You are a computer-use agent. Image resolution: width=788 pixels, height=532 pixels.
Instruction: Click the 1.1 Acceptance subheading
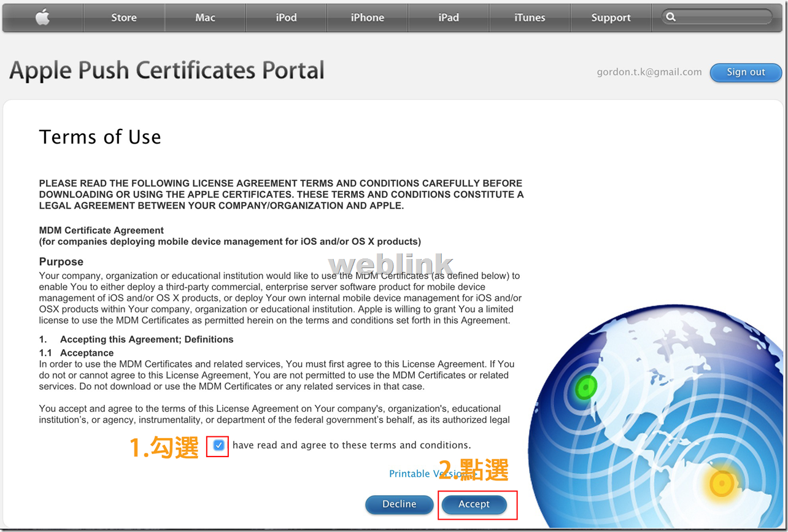(76, 353)
